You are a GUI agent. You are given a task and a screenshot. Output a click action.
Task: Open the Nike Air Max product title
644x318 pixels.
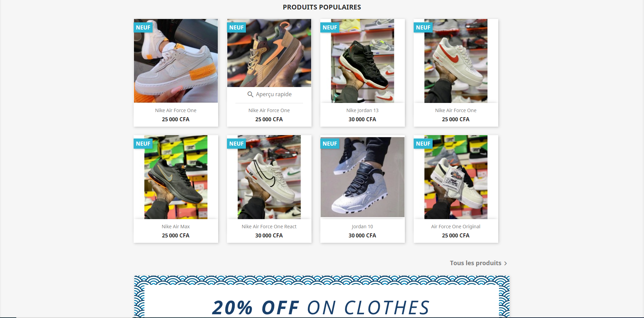click(176, 227)
